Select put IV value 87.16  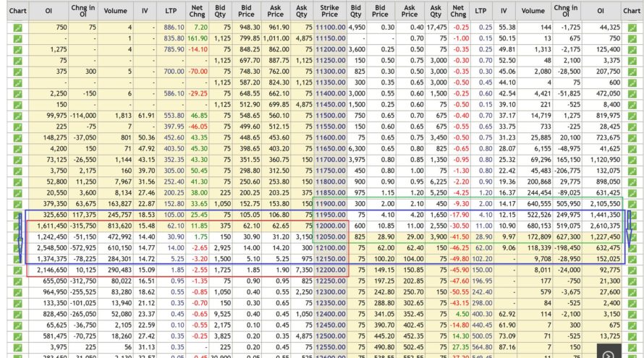click(x=507, y=347)
